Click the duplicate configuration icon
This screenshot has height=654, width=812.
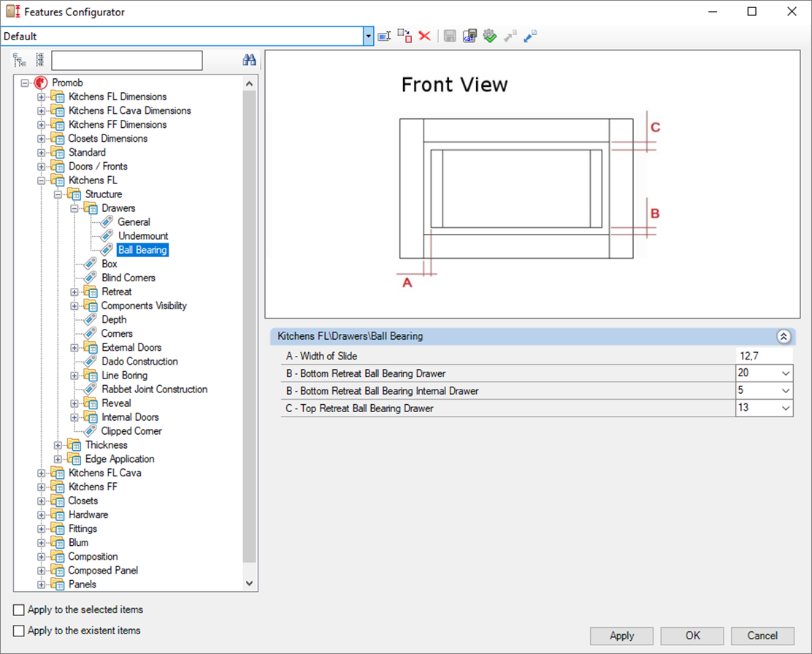tap(405, 36)
